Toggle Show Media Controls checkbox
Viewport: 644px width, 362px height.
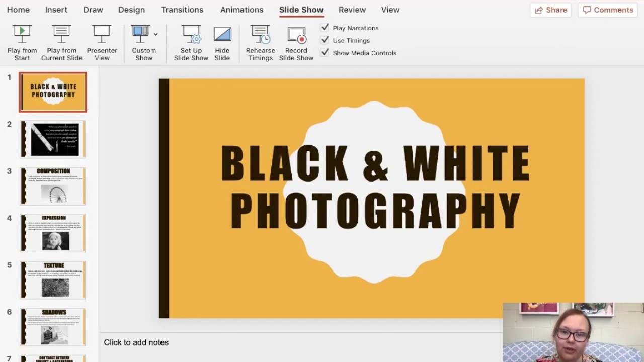point(325,52)
